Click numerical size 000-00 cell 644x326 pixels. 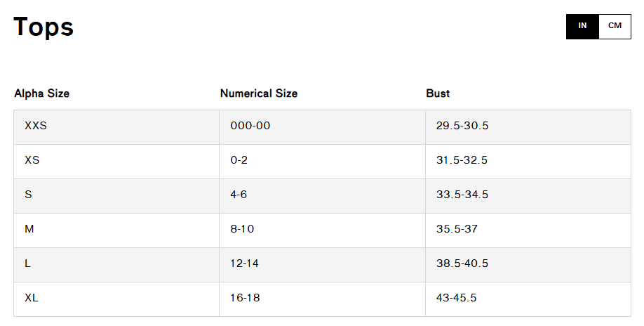pyautogui.click(x=323, y=127)
